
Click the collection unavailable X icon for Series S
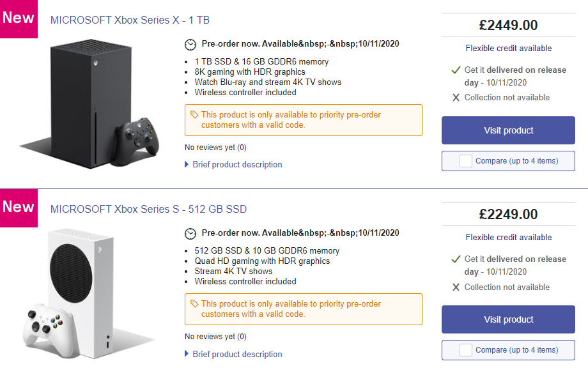pos(456,287)
